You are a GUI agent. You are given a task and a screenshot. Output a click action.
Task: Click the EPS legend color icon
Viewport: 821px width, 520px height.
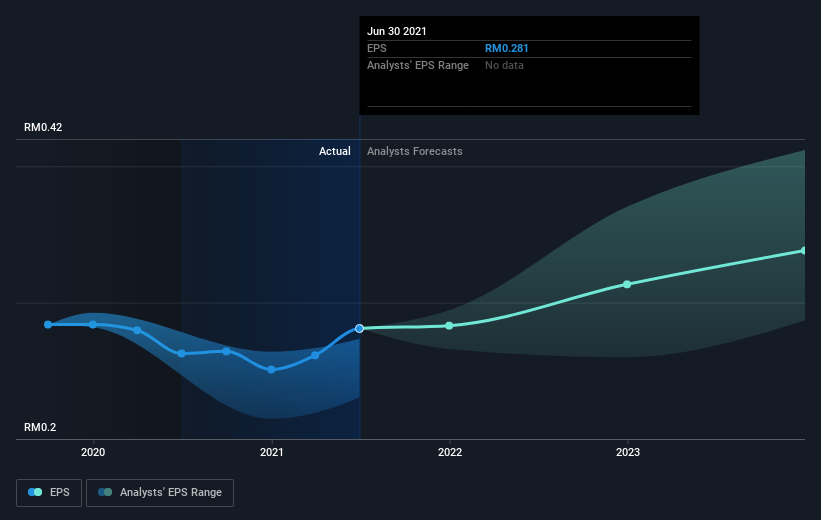click(35, 492)
